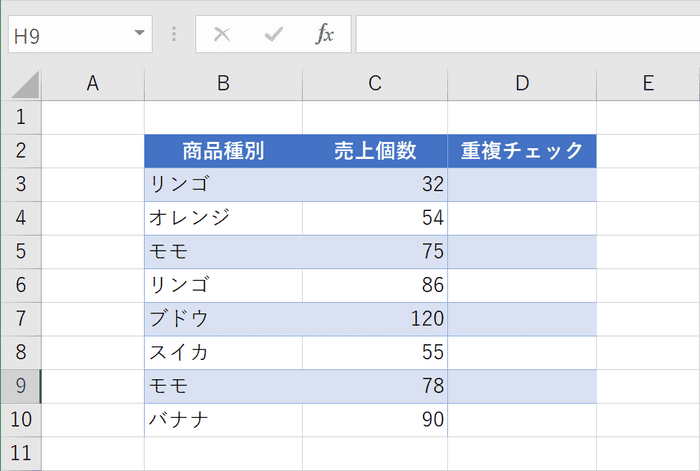700x471 pixels.
Task: Select the オレンジ cell
Action: coord(223,218)
